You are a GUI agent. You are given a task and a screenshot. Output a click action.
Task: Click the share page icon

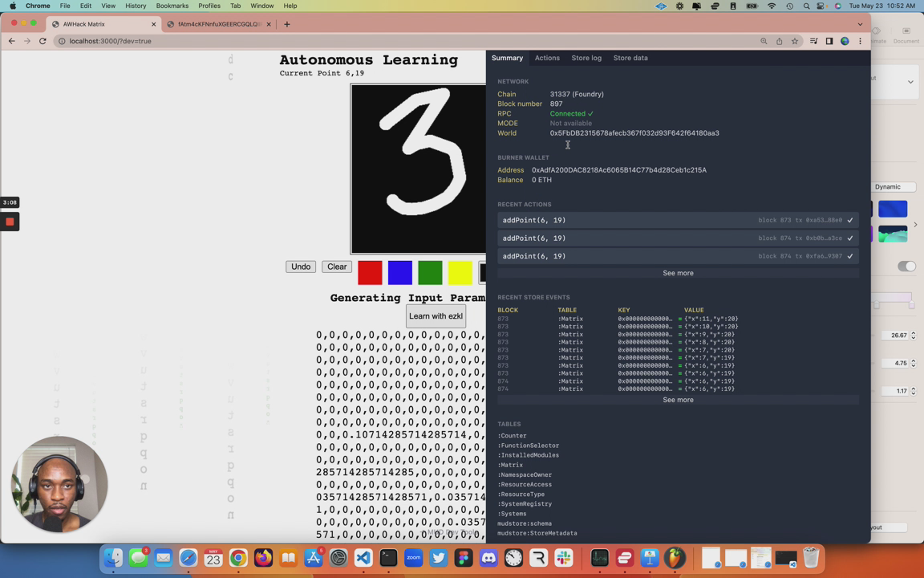[779, 41]
